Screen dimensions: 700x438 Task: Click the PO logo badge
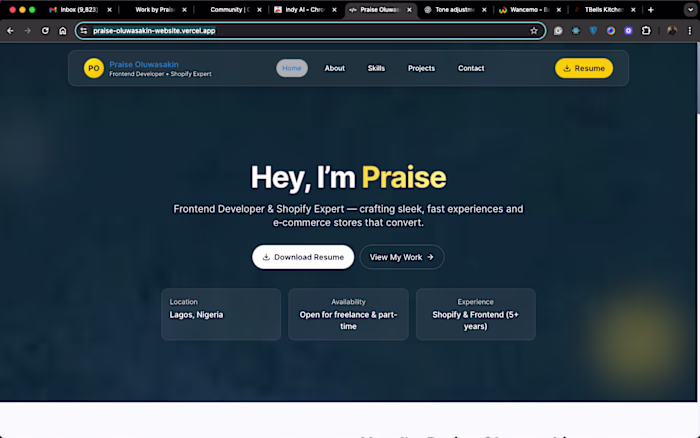94,68
